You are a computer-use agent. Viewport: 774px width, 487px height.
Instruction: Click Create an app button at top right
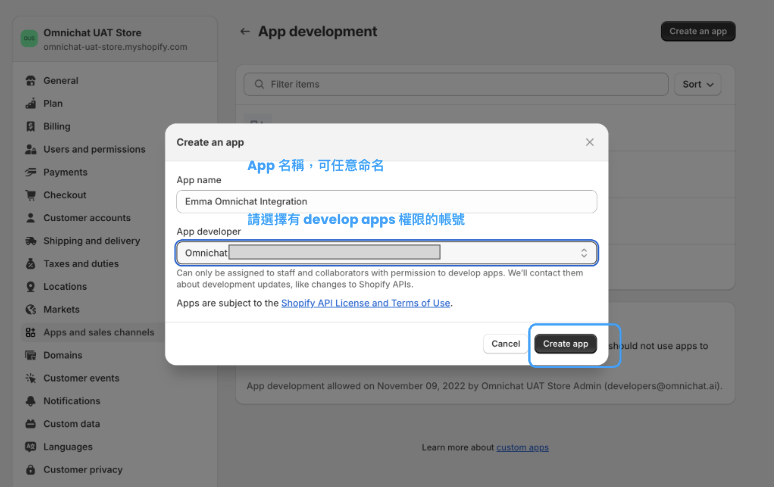point(698,31)
